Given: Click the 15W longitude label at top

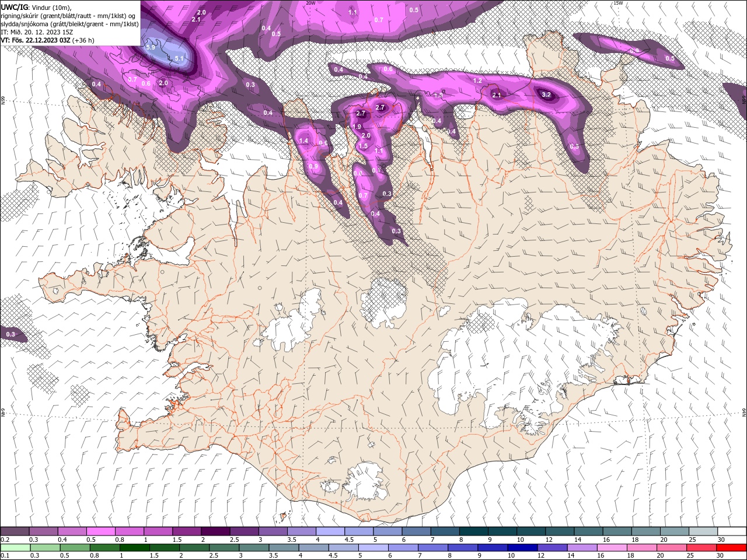Looking at the screenshot, I should click(x=618, y=3).
